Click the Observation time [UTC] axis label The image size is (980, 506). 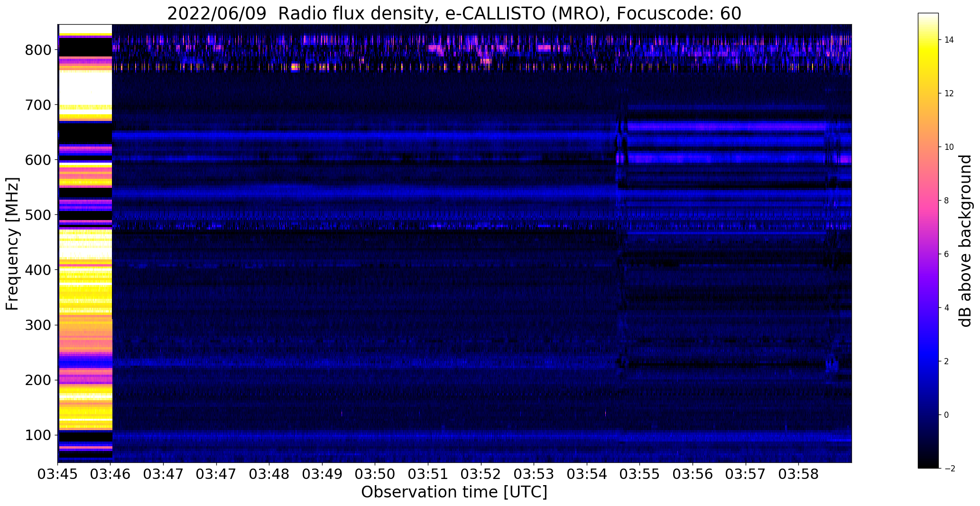(454, 492)
